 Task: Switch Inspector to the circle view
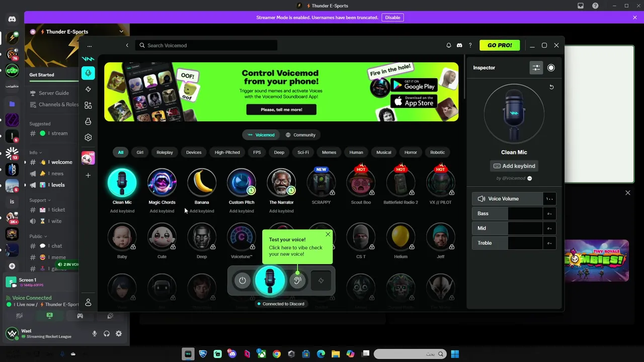(551, 68)
